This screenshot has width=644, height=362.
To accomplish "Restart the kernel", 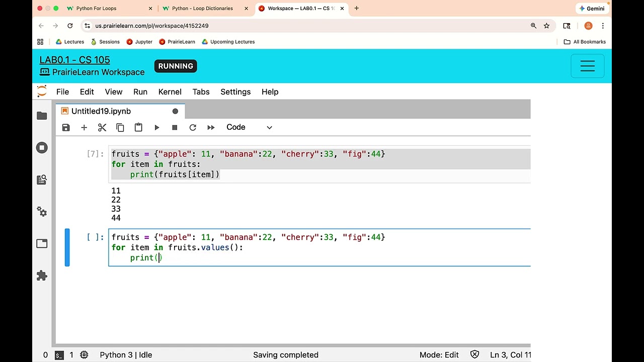I will tap(193, 128).
